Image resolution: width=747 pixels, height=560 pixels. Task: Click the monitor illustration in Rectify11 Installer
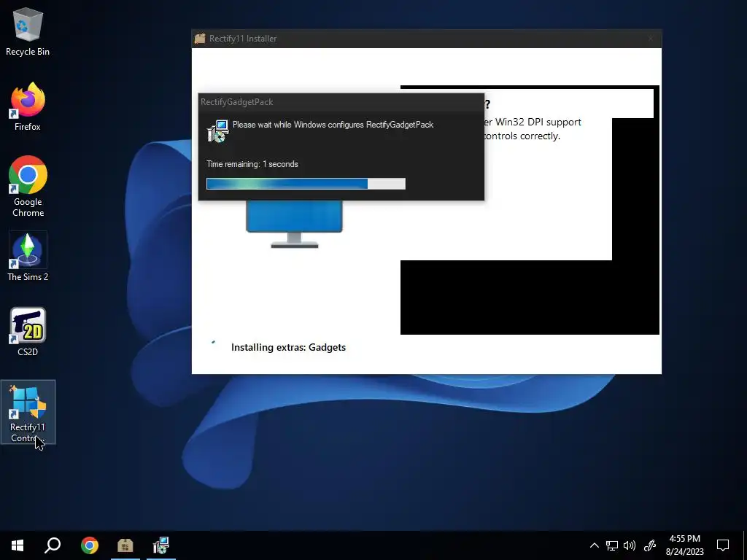[295, 225]
